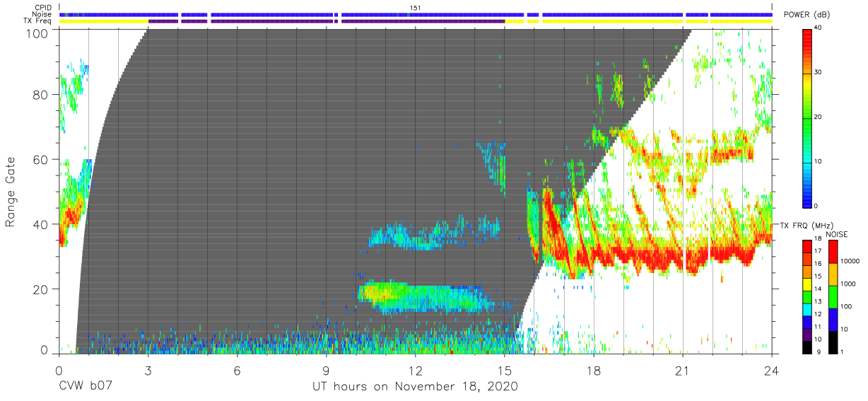Click the CPID label at top left
This screenshot has height=401, width=868.
[x=43, y=8]
